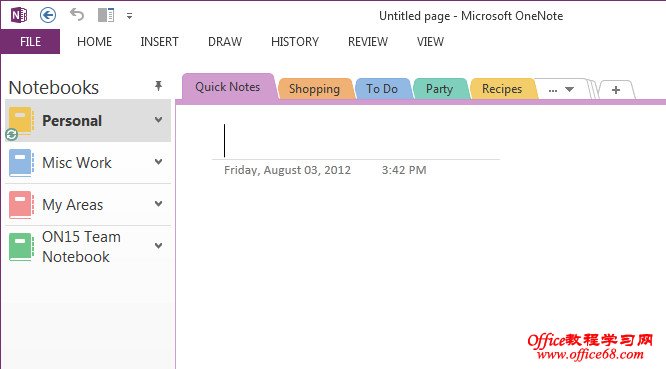Select the Quick Notes section tab
The width and height of the screenshot is (666, 369).
pos(228,87)
